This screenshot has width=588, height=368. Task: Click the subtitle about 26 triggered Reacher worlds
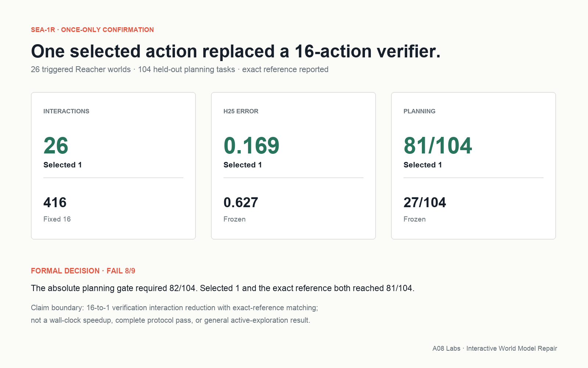coord(180,70)
